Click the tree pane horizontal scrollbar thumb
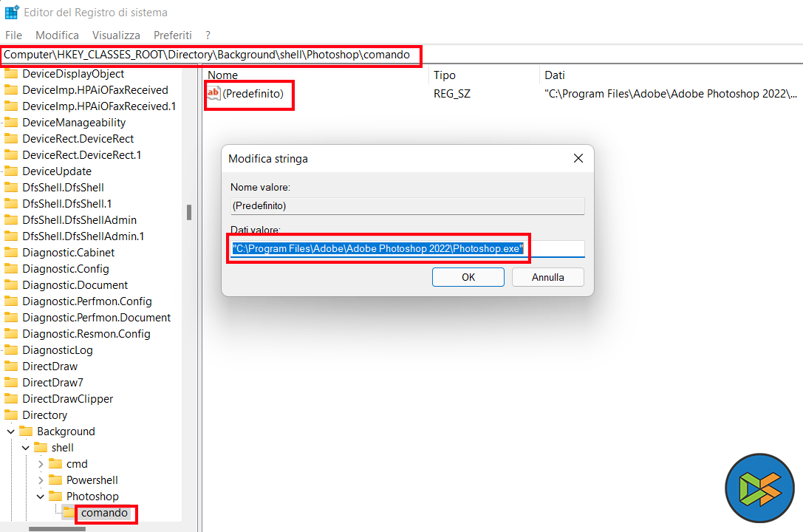Image resolution: width=803 pixels, height=532 pixels. pyautogui.click(x=58, y=529)
